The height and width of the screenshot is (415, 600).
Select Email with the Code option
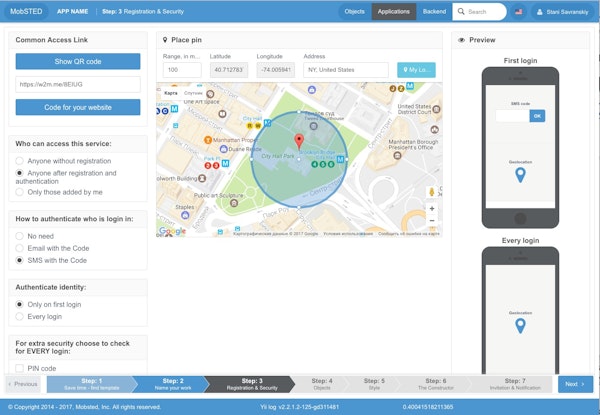[19, 248]
